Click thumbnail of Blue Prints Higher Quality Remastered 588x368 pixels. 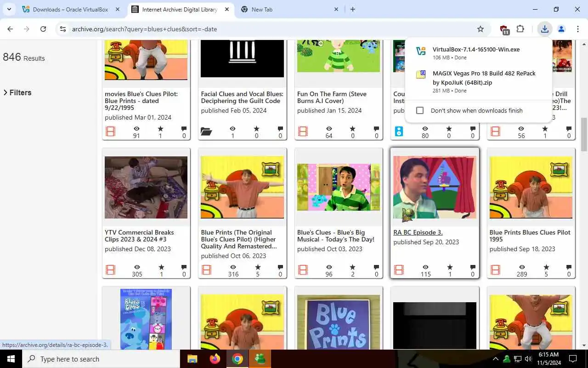point(242,187)
